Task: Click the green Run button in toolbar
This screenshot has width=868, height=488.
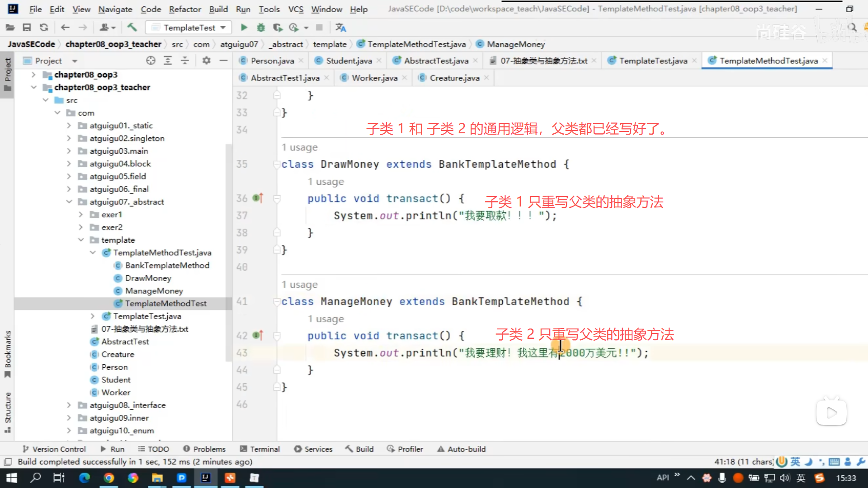Action: pos(244,28)
